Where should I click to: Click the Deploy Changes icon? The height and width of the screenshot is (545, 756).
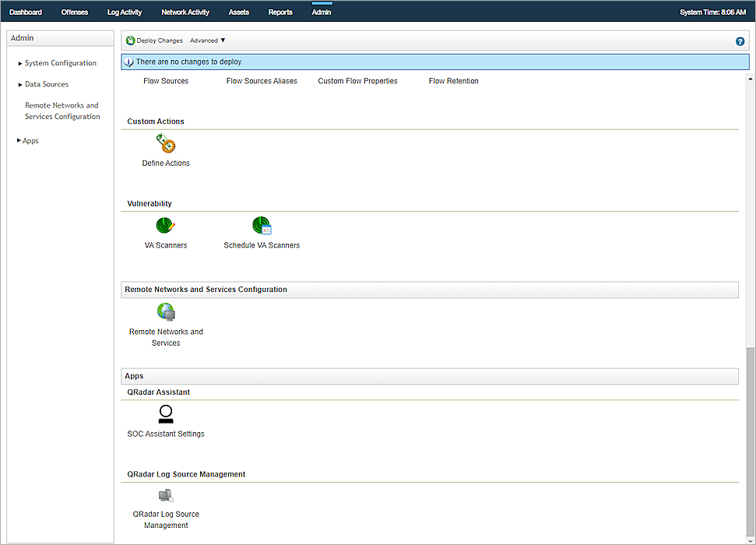pos(131,40)
